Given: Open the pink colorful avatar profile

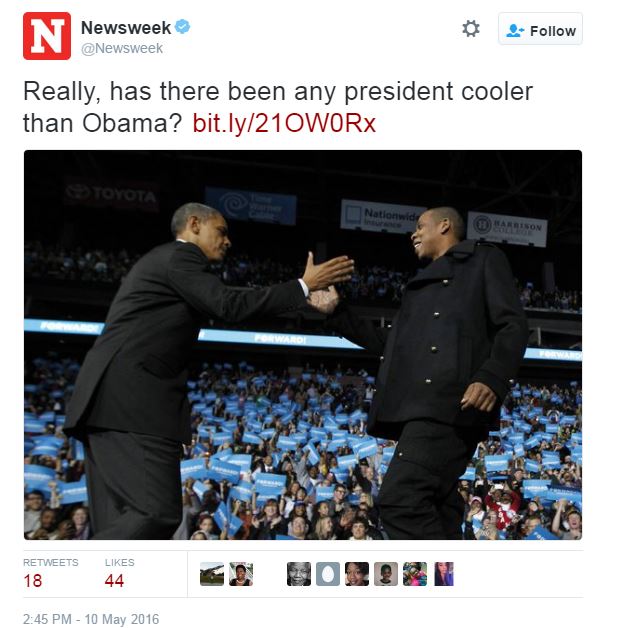Looking at the screenshot, I should click(x=415, y=574).
